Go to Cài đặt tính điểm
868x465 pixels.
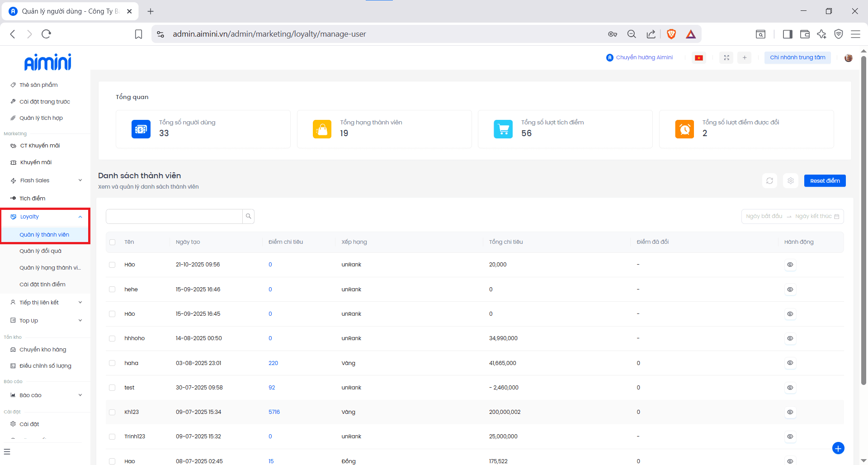[x=42, y=285]
